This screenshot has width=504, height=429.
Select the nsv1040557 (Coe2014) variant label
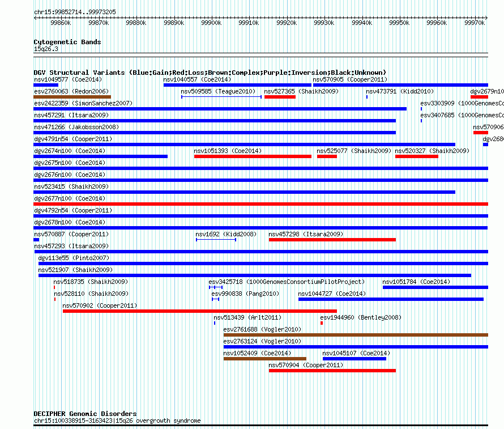tap(197, 79)
